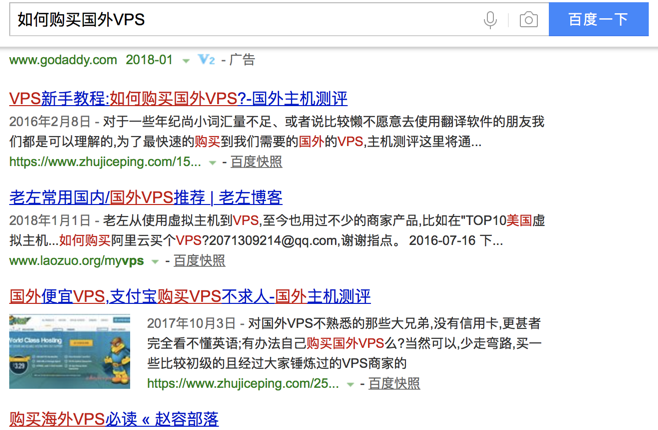Open 百度快照 for zhujiceping.com/25... result

tap(394, 383)
